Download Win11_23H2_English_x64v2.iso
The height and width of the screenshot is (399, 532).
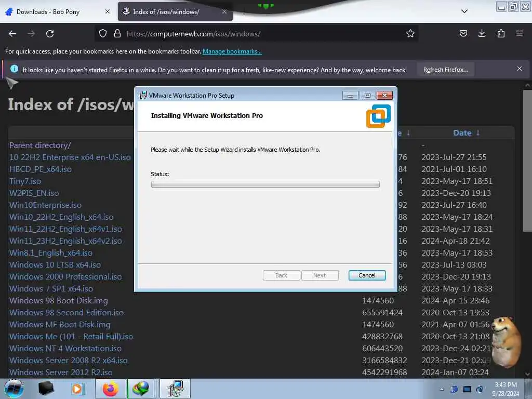(65, 241)
